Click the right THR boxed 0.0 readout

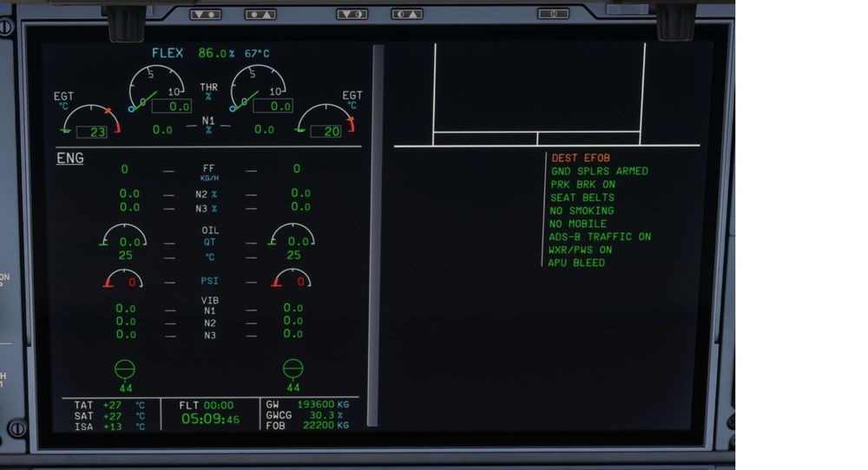pos(273,106)
